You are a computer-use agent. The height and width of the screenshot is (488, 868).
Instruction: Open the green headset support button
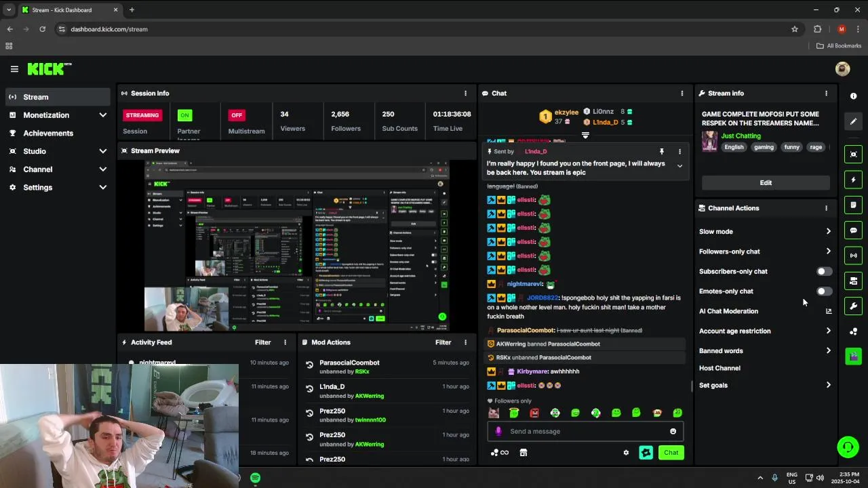(x=847, y=447)
